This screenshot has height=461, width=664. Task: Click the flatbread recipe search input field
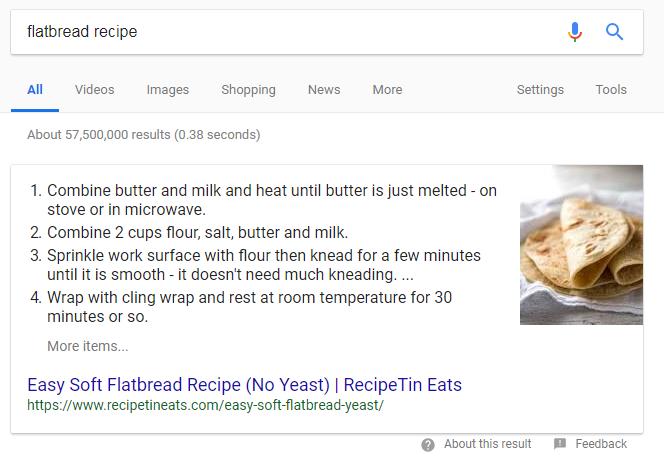coord(288,32)
